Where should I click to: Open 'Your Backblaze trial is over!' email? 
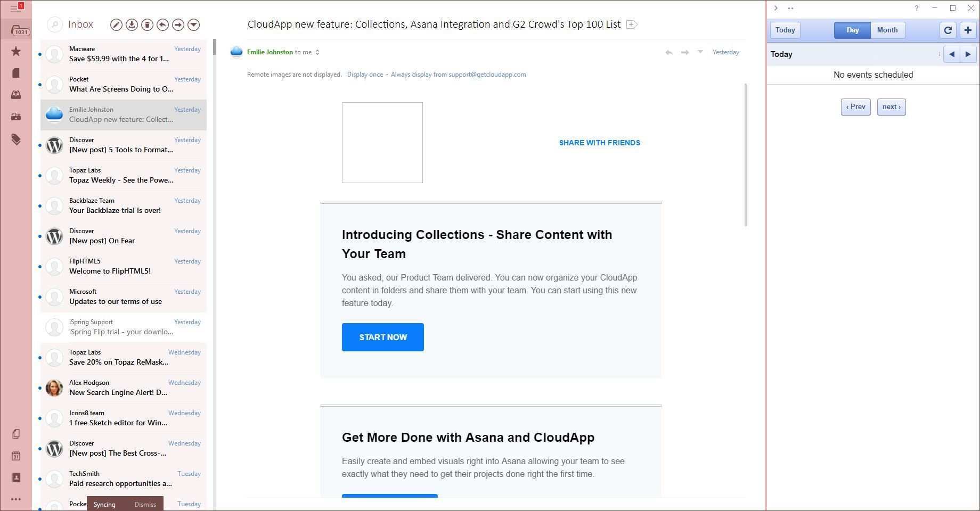[x=124, y=205]
